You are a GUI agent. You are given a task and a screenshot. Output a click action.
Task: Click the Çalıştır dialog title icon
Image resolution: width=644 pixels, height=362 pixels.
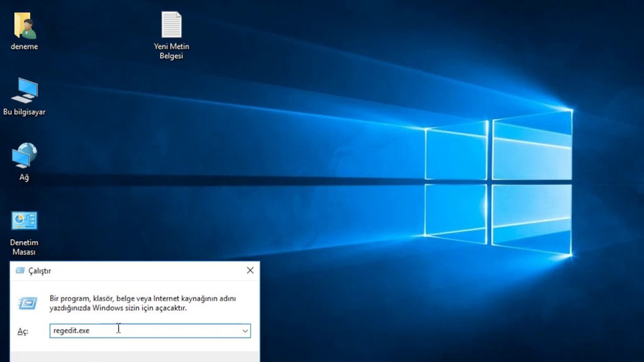click(x=20, y=270)
